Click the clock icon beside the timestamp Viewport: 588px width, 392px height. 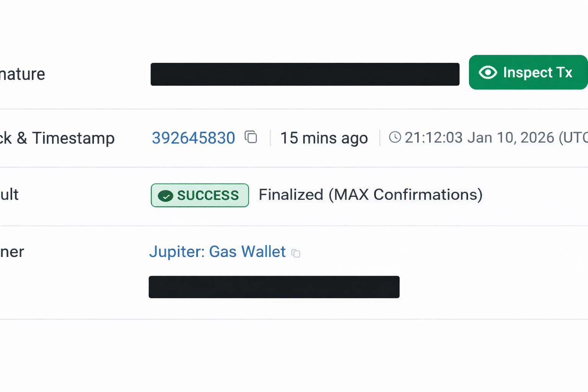(395, 137)
